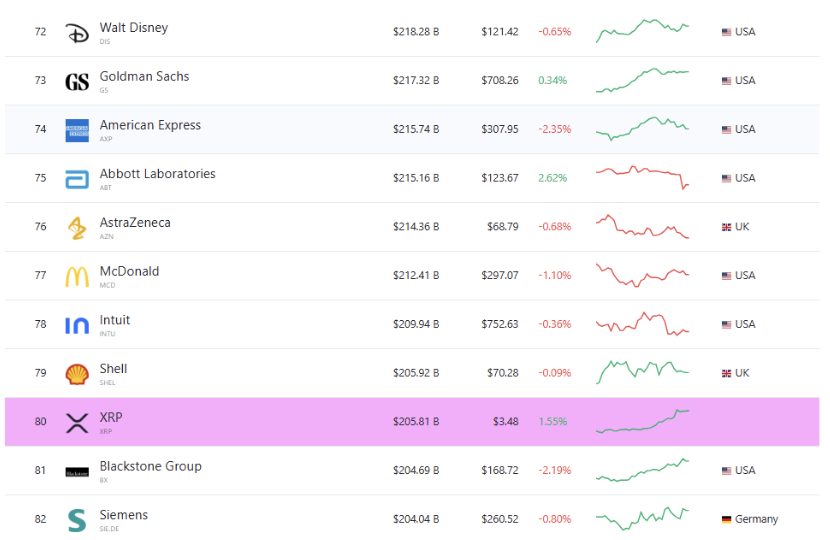Viewport: 830px width, 540px height.
Task: View the AstraZeneca price trend chart
Action: click(643, 226)
